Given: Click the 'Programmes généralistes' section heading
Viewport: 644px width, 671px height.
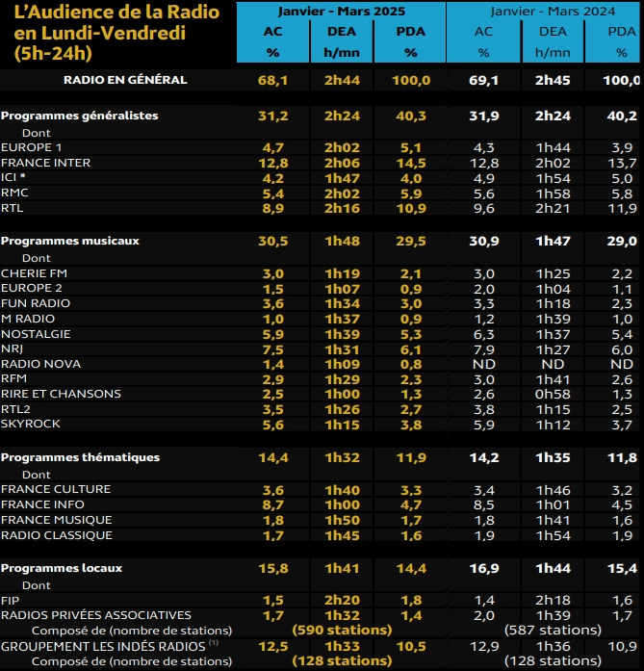Looking at the screenshot, I should tap(80, 116).
